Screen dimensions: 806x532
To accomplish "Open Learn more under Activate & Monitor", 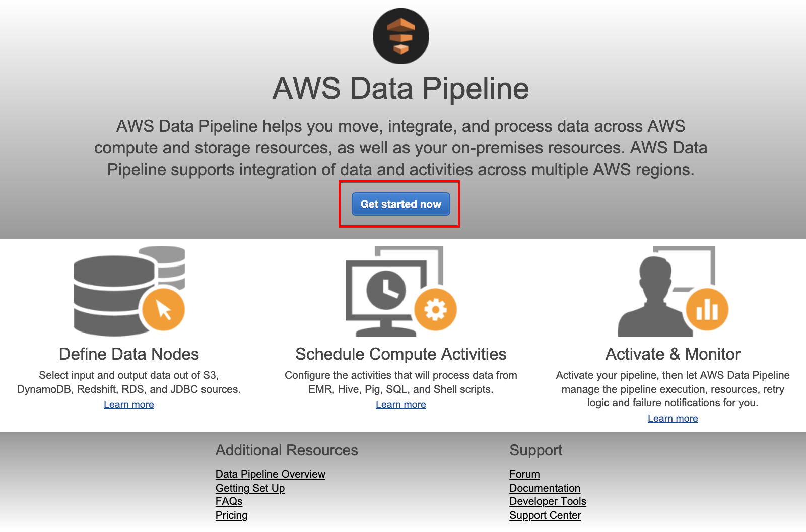I will (673, 418).
